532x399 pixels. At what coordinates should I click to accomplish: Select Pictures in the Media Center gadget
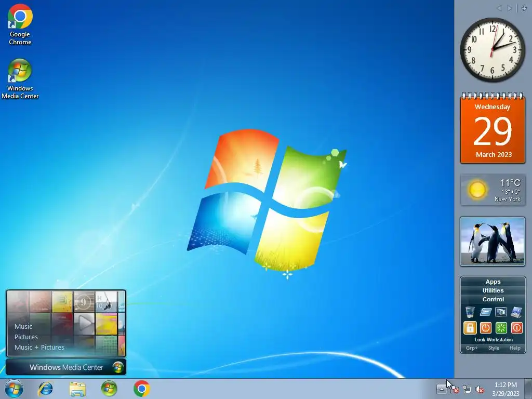pos(26,337)
